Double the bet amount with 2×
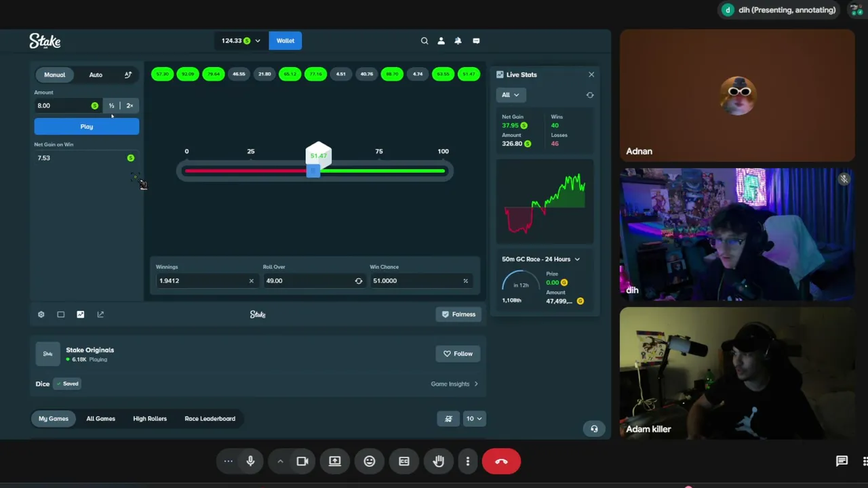 (130, 106)
